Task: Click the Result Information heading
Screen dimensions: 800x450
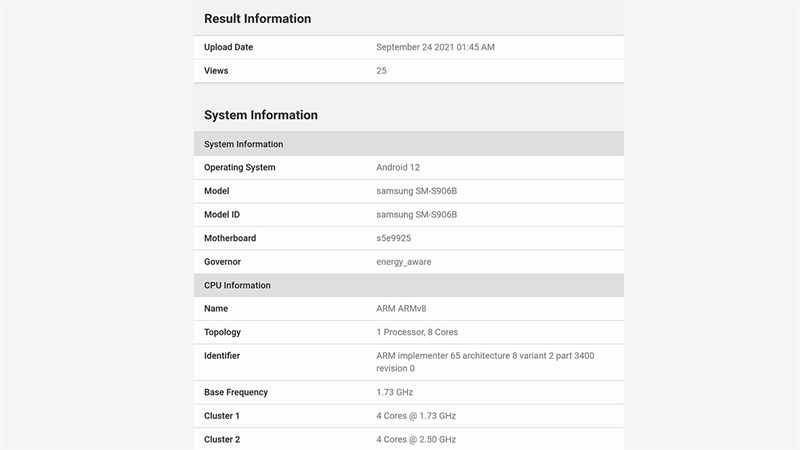Action: (x=257, y=19)
